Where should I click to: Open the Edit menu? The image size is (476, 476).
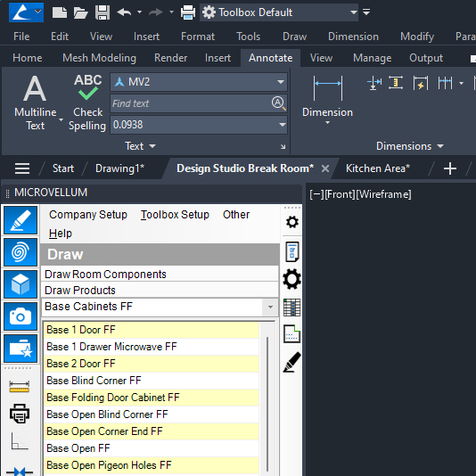coord(60,37)
